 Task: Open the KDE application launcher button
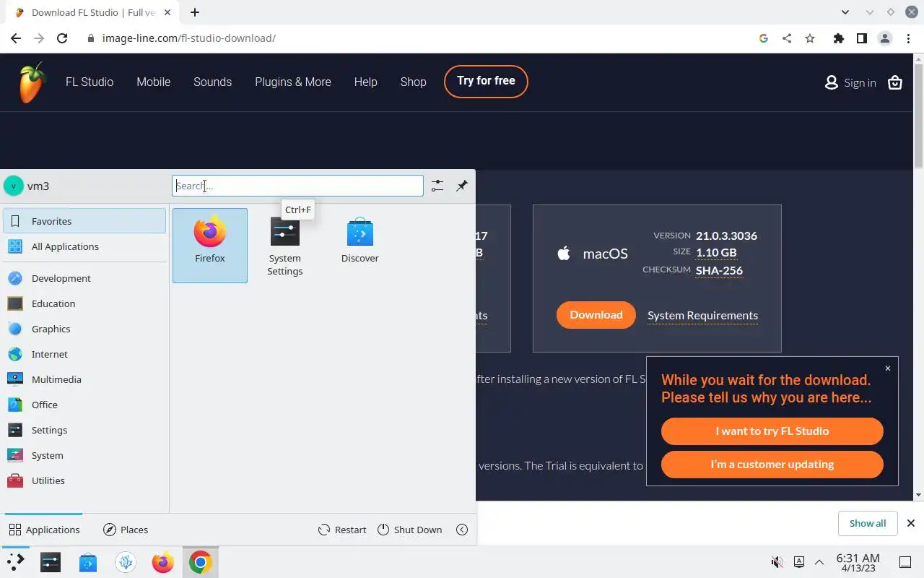coord(15,562)
